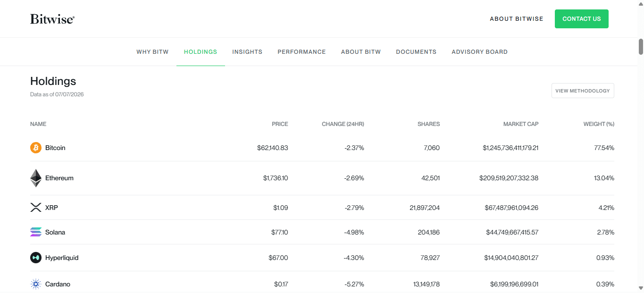Open the Why BITW tab

152,52
